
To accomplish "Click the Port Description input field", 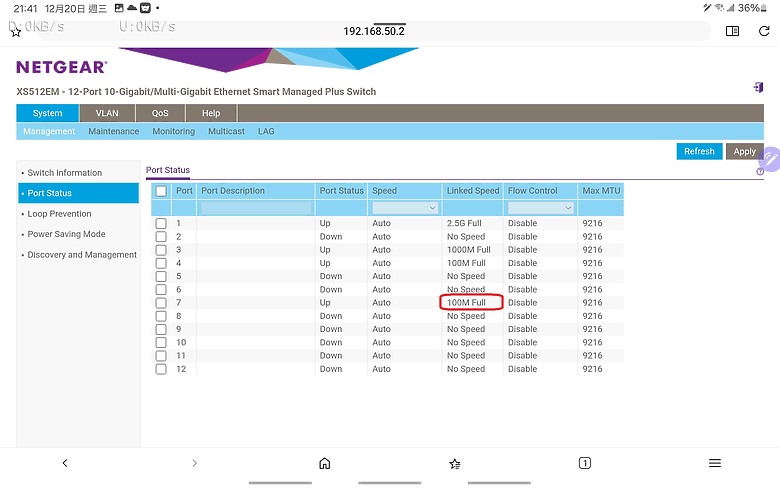I will [256, 208].
